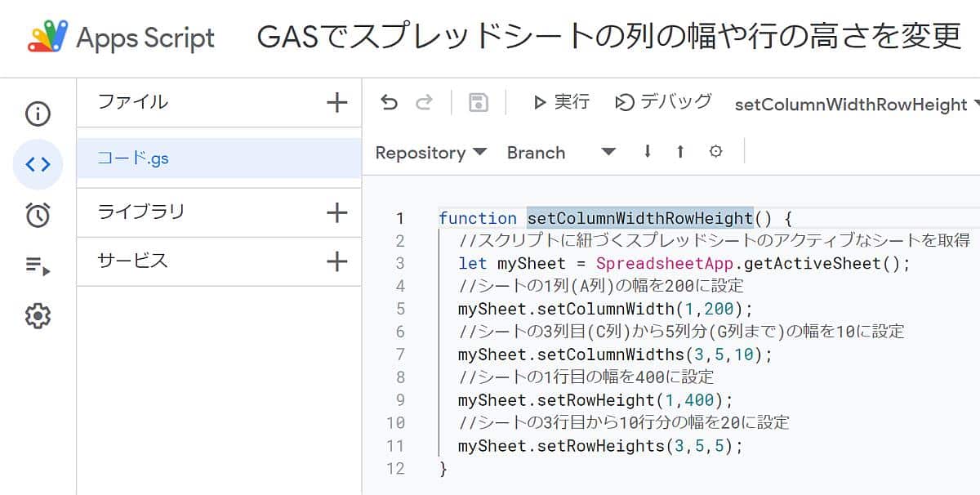Add a new file with the plus icon
This screenshot has width=980, height=495.
click(x=336, y=102)
